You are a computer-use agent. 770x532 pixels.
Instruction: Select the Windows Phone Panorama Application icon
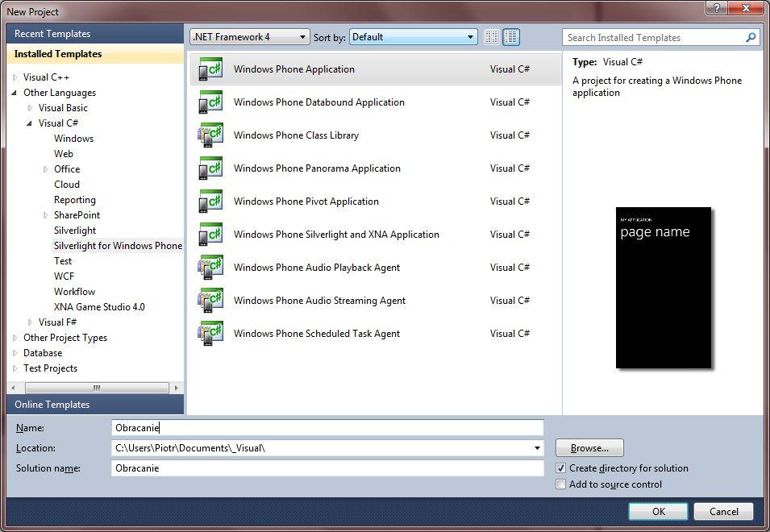point(210,168)
